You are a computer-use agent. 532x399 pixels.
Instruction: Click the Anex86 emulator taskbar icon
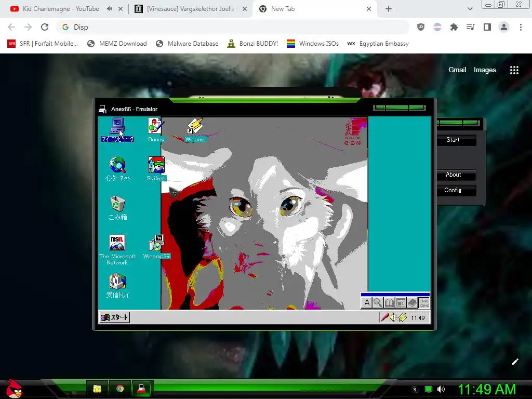[141, 389]
